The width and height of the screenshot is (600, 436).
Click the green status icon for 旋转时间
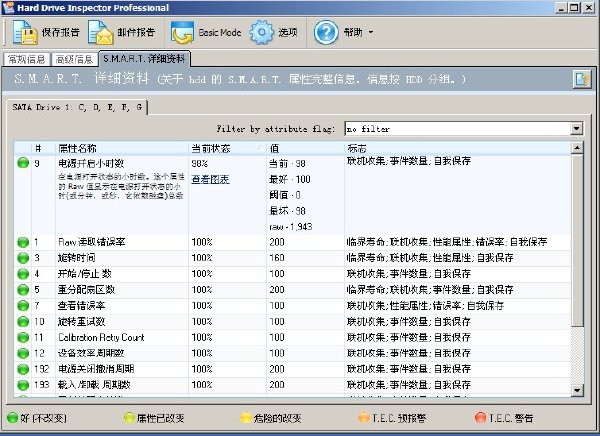[23, 258]
